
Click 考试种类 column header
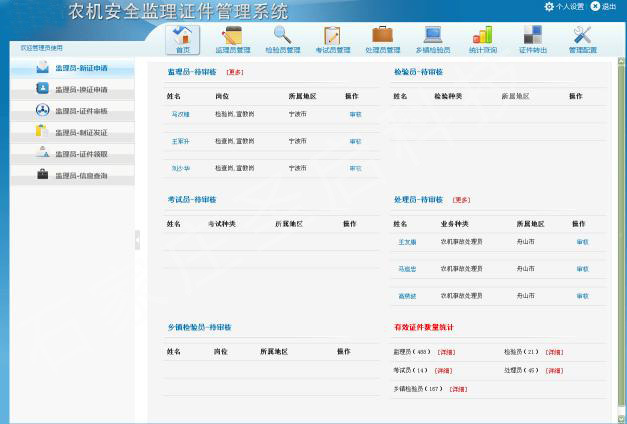(x=222, y=224)
